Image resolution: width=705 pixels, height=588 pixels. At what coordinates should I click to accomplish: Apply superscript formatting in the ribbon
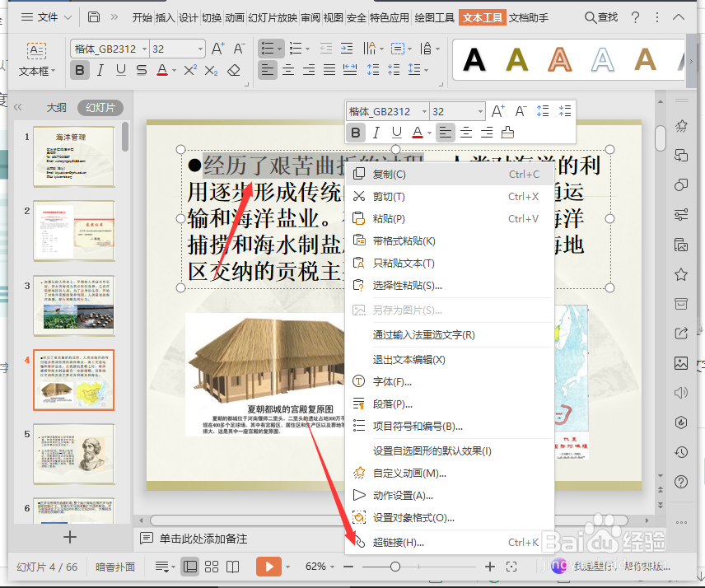[190, 70]
